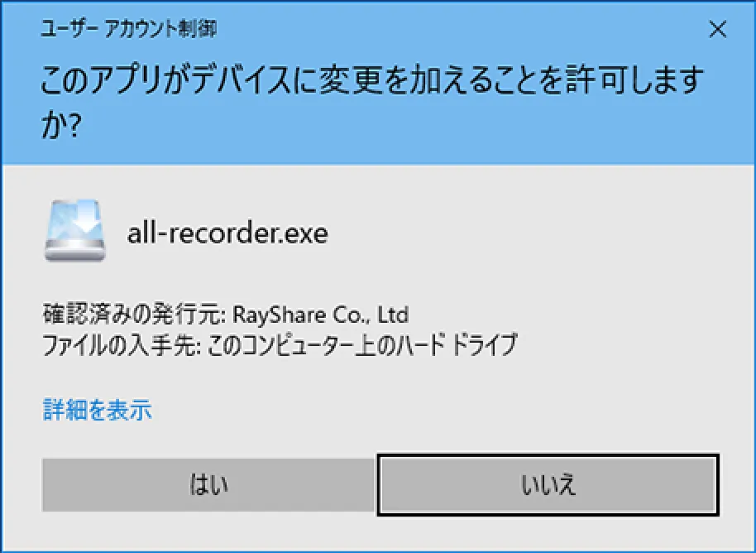Select the all-recorder.exe file name text
Screen dimensions: 756x553
(227, 233)
